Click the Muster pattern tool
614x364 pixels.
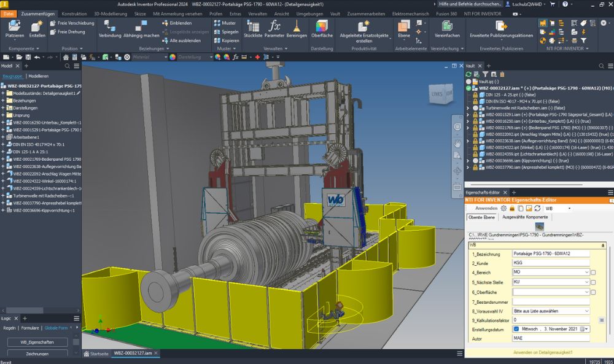225,23
